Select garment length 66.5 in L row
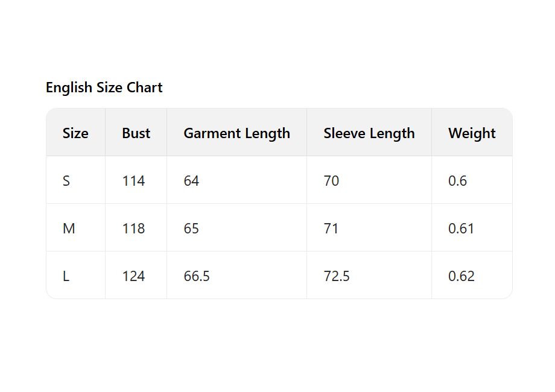This screenshot has height=392, width=555. click(x=197, y=276)
